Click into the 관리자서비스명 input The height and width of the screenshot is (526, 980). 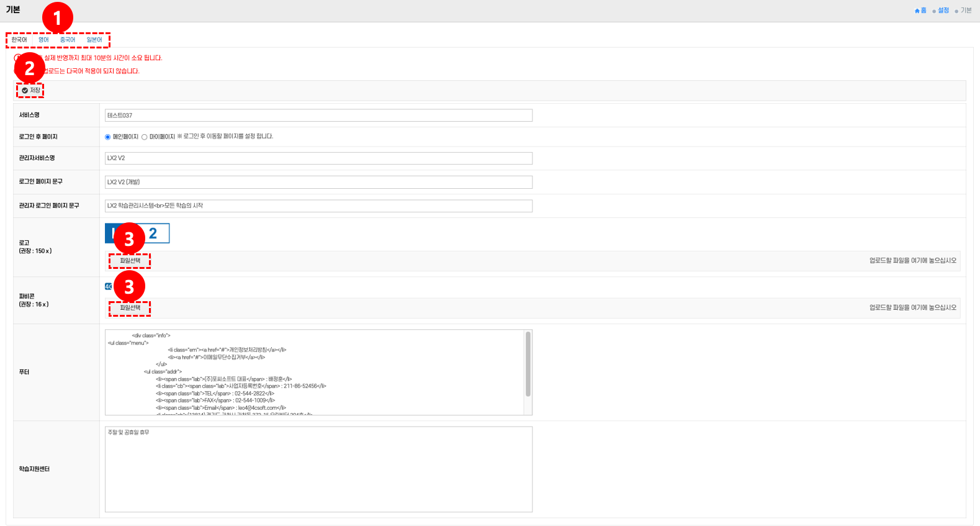tap(318, 158)
